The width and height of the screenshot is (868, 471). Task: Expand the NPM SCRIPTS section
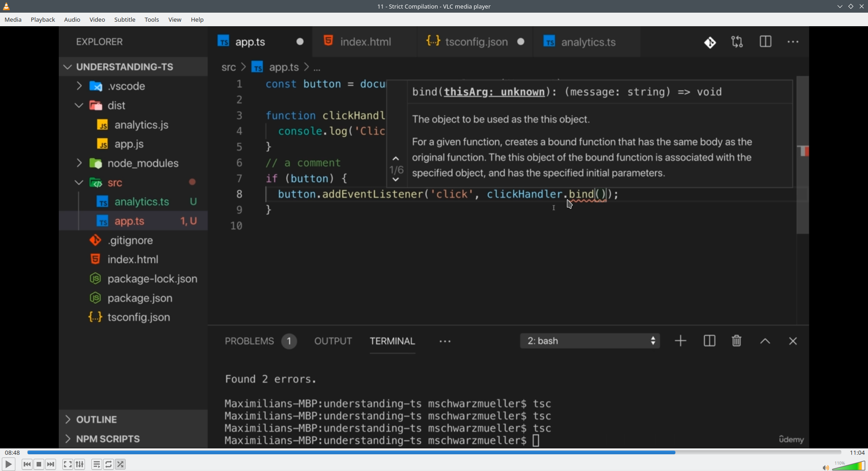(133, 439)
